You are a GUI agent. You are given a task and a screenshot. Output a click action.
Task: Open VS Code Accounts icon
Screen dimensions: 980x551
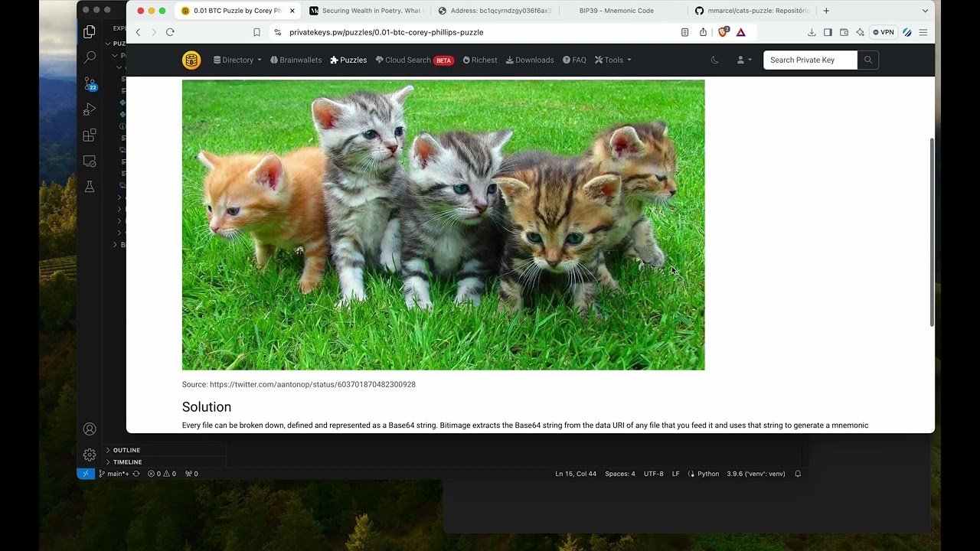(90, 429)
